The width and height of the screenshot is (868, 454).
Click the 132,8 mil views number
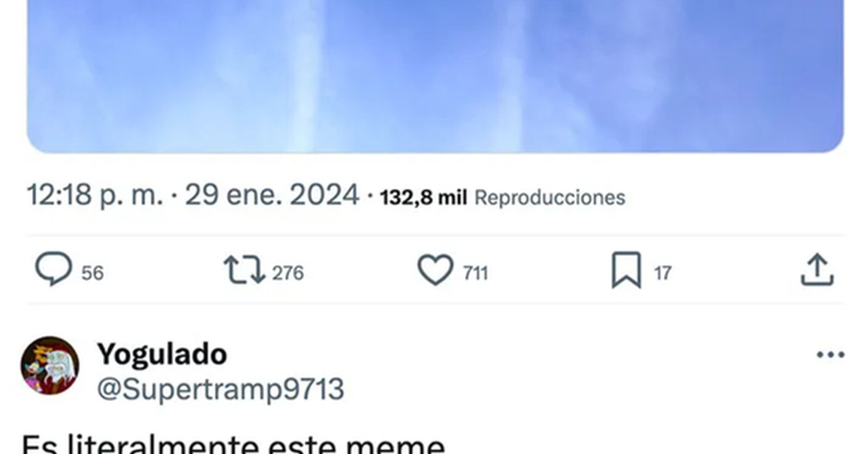click(424, 197)
